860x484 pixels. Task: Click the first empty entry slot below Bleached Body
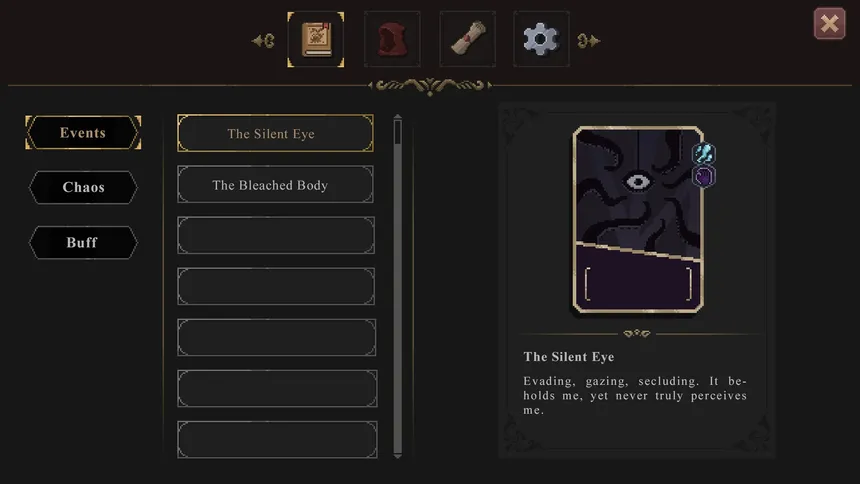point(276,235)
